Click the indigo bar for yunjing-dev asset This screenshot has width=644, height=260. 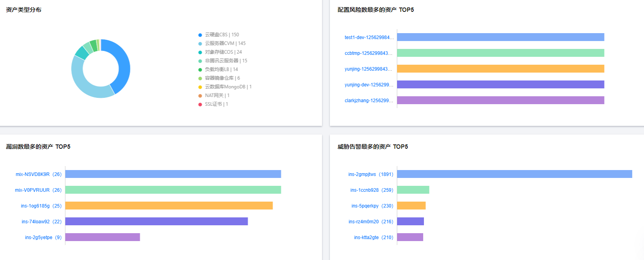501,84
